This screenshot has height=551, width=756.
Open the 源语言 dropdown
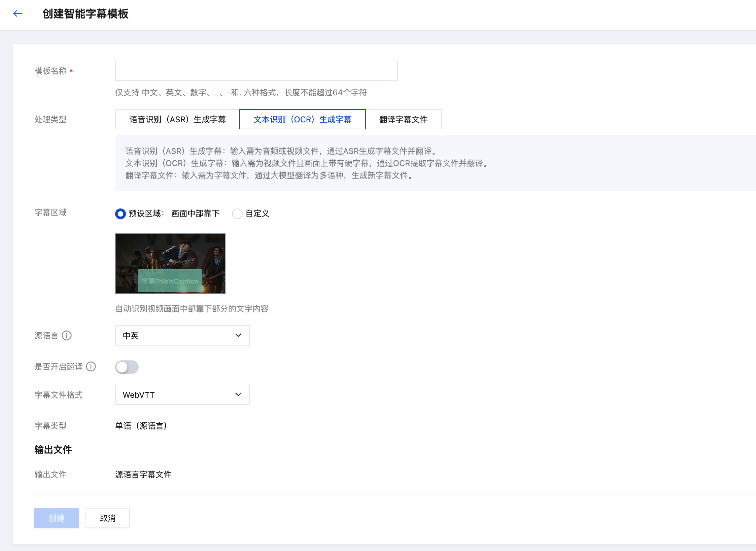click(x=182, y=335)
